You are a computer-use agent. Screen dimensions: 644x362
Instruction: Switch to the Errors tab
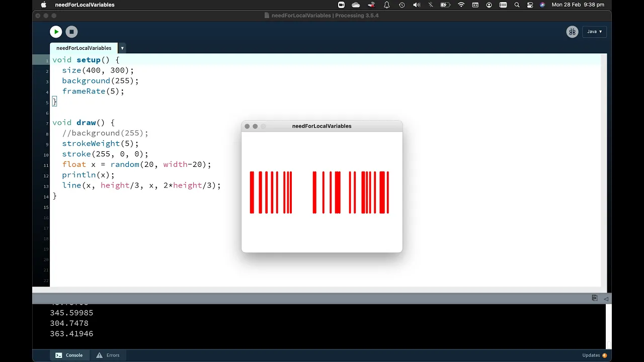[108, 355]
